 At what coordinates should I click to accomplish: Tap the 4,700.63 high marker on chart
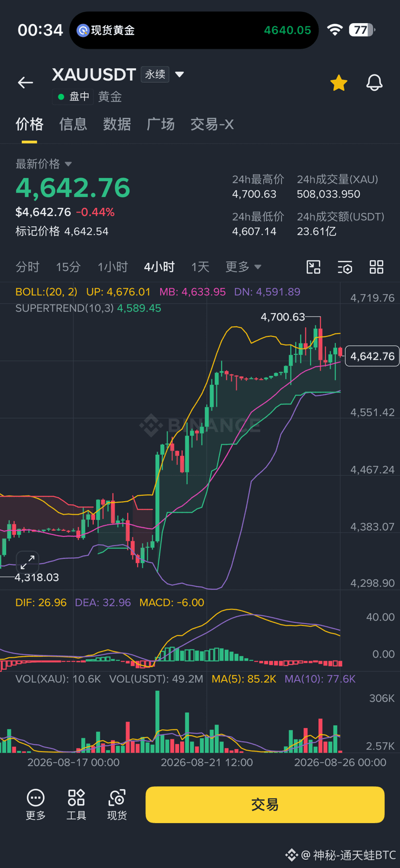point(283,317)
